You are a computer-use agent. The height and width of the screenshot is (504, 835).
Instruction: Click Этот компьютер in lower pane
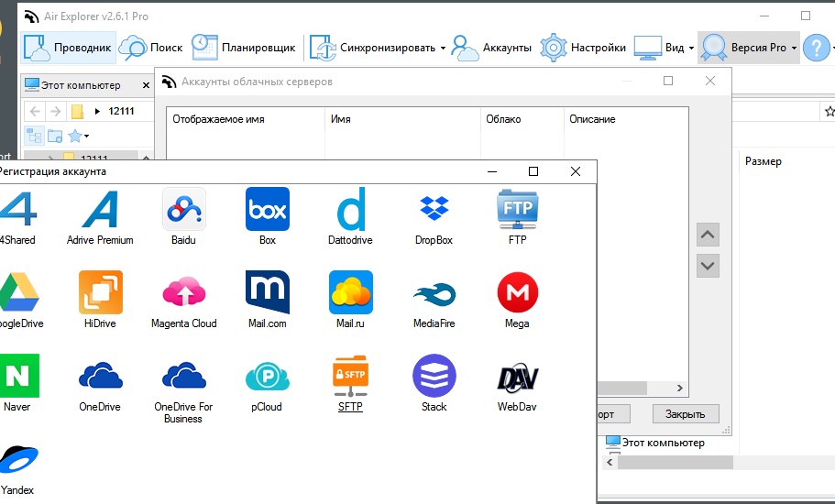[x=655, y=443]
